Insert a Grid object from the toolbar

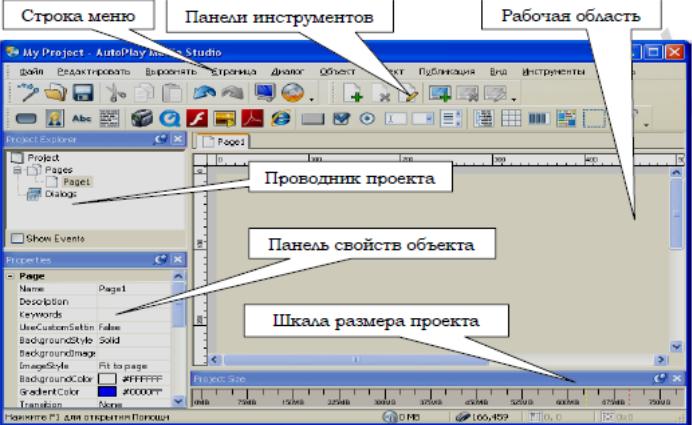[x=511, y=118]
